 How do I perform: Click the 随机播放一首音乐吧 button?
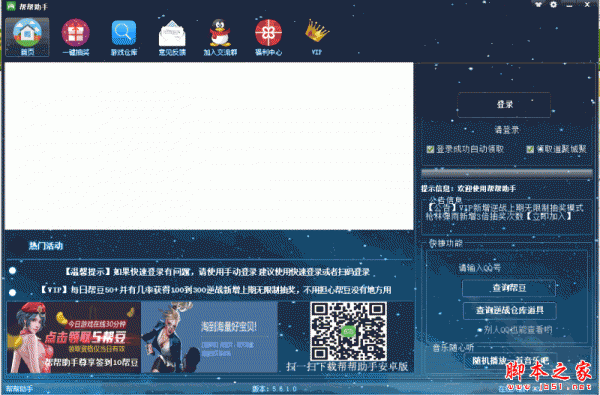(x=510, y=361)
